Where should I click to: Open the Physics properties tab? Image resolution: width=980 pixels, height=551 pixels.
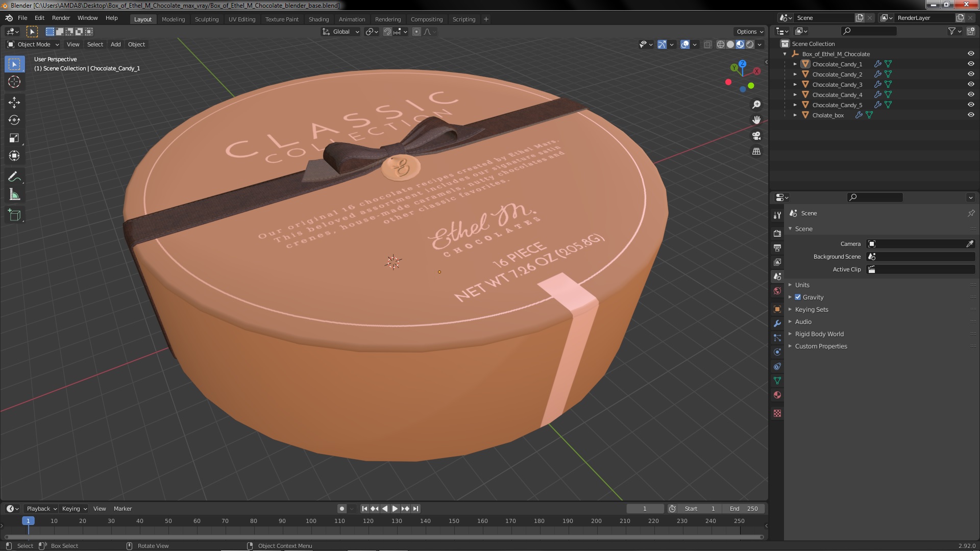click(x=777, y=352)
